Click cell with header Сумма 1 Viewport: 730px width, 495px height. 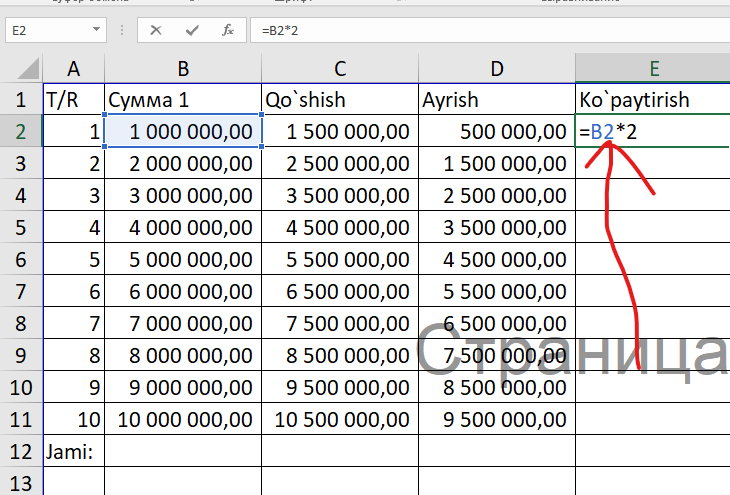pyautogui.click(x=183, y=100)
